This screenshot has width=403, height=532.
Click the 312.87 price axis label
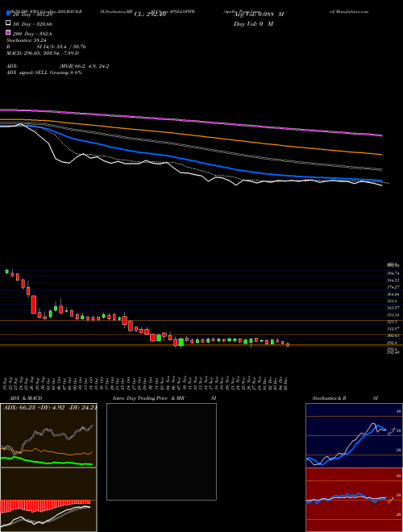point(393,329)
